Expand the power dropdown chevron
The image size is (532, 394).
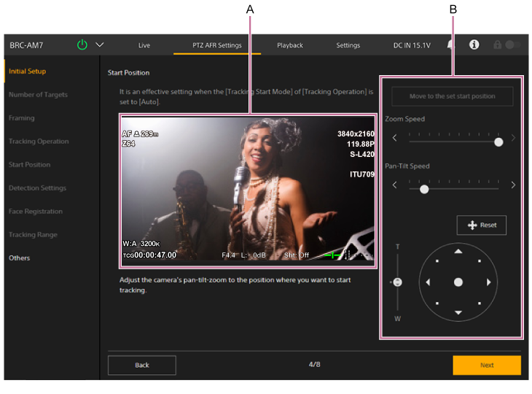click(x=100, y=45)
